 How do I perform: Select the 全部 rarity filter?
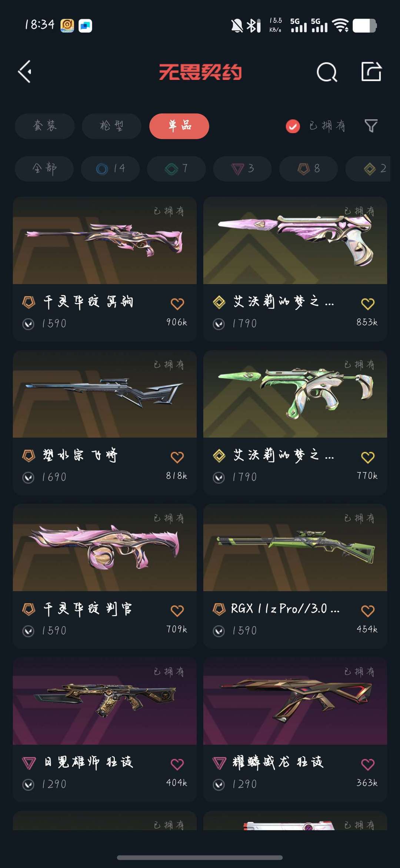click(x=44, y=169)
